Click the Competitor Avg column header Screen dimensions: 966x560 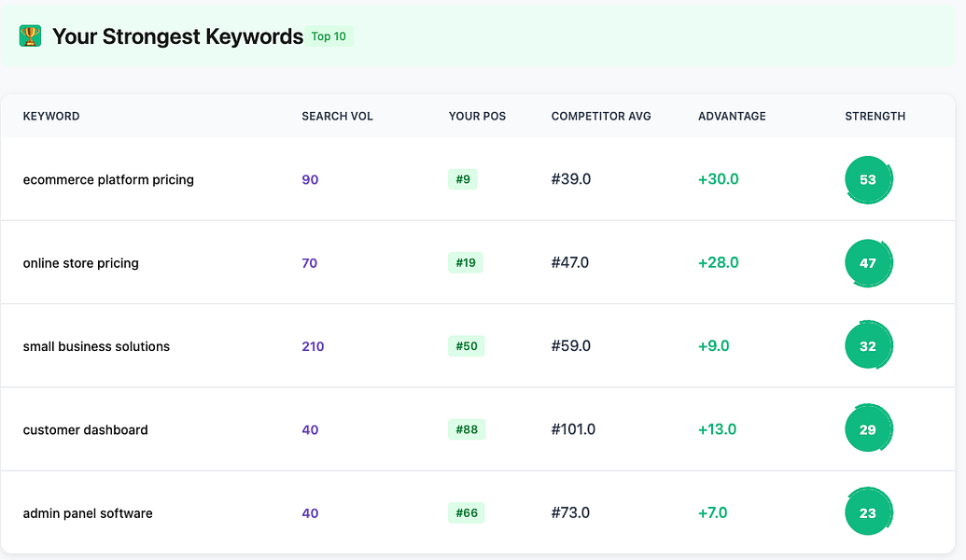click(601, 117)
